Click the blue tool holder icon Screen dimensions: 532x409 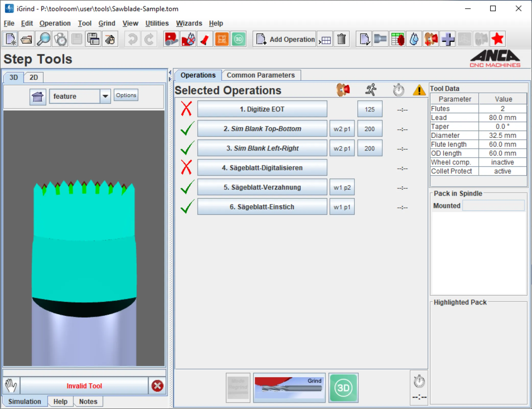(380, 39)
